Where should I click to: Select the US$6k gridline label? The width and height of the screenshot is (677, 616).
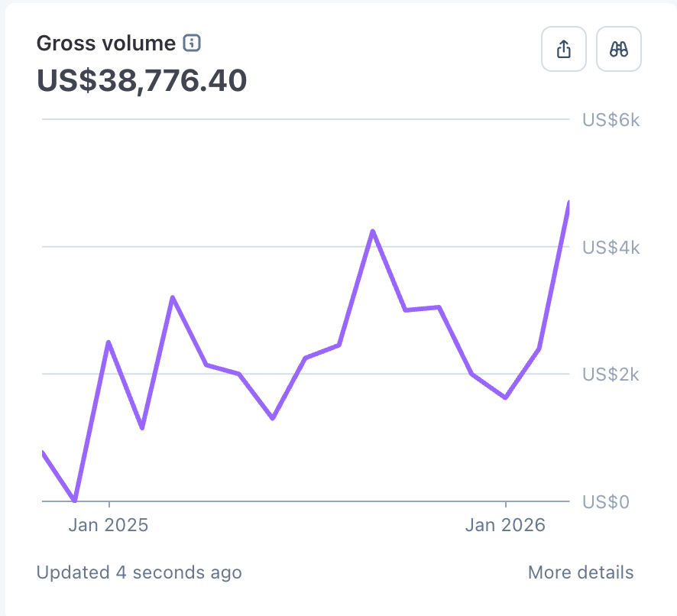[611, 120]
